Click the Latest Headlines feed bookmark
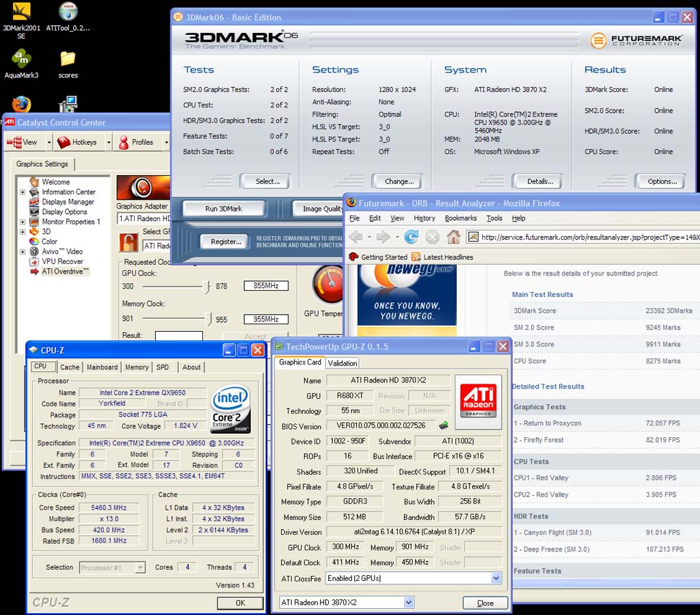 (442, 257)
